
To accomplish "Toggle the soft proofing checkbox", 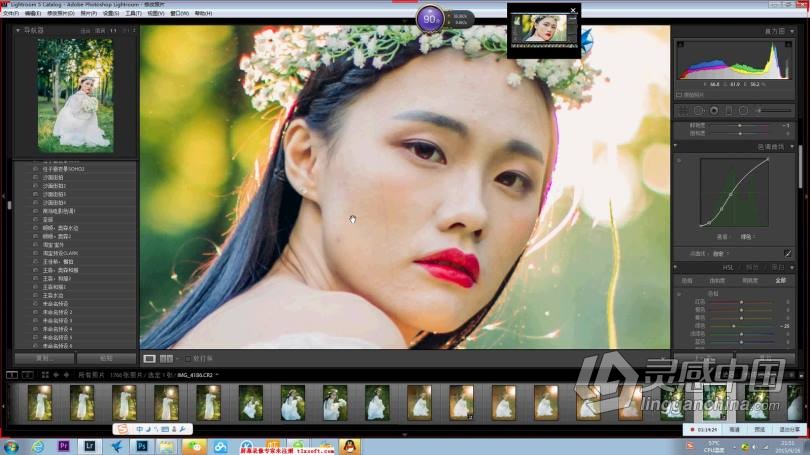I will 188,358.
